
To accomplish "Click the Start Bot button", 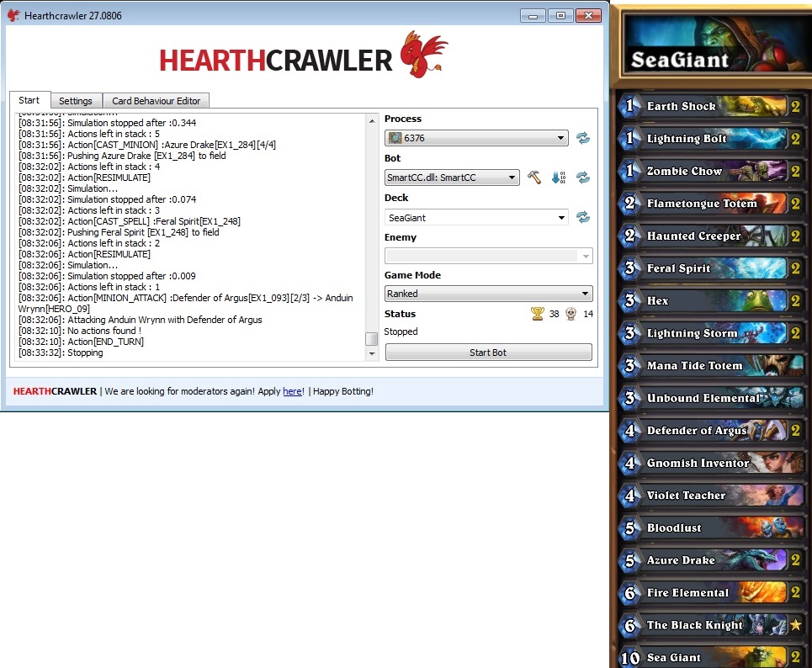I will 488,353.
